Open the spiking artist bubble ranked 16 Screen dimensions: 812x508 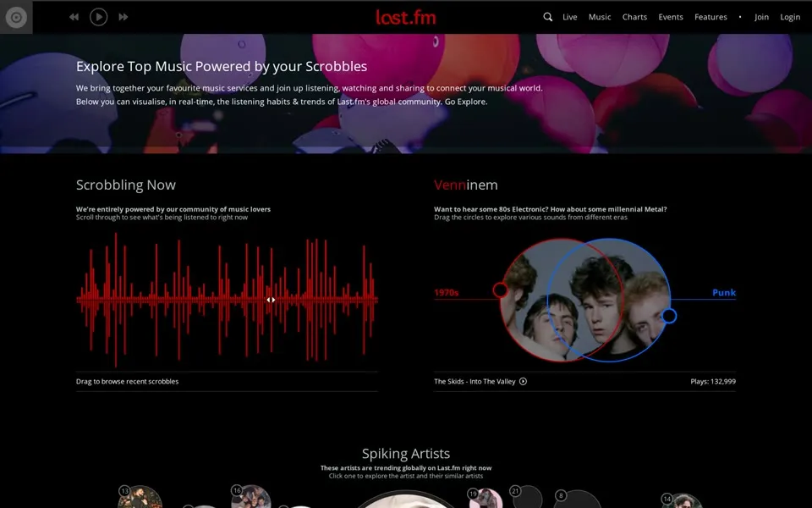[x=251, y=497]
